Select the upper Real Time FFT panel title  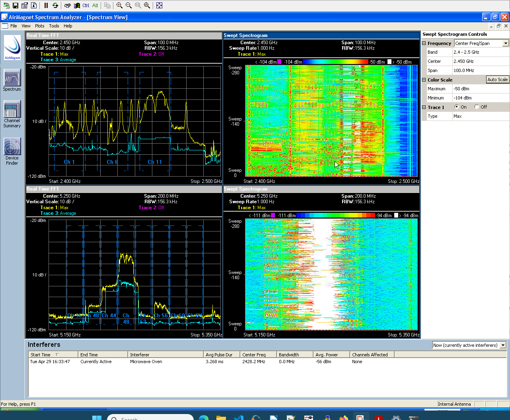point(124,35)
